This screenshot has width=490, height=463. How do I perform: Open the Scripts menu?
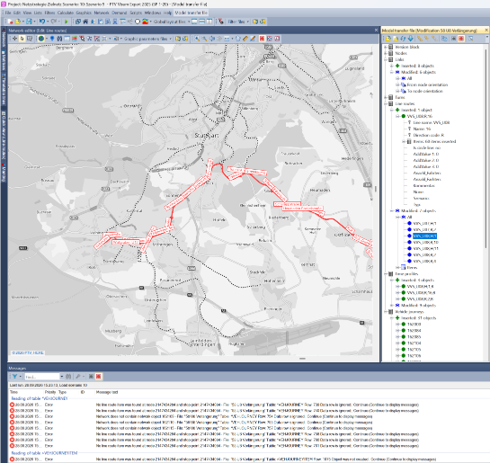point(136,13)
